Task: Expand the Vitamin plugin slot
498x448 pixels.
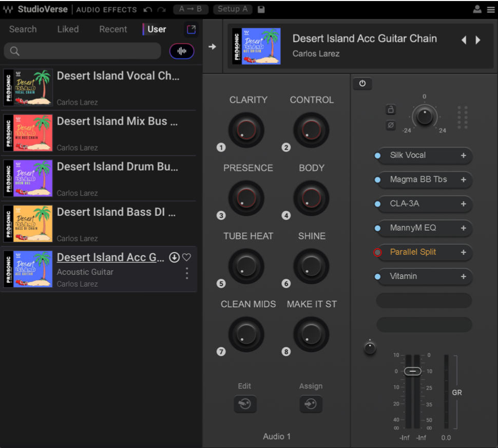Action: (463, 276)
